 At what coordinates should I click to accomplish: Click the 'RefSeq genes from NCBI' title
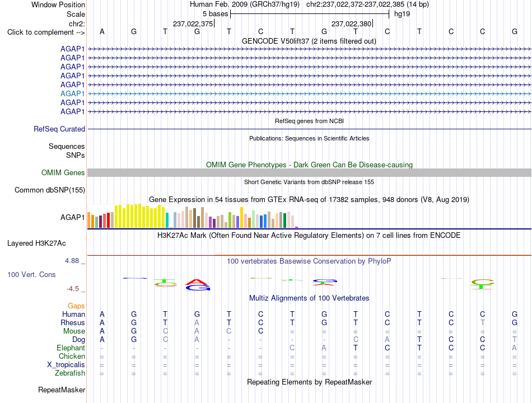click(309, 121)
